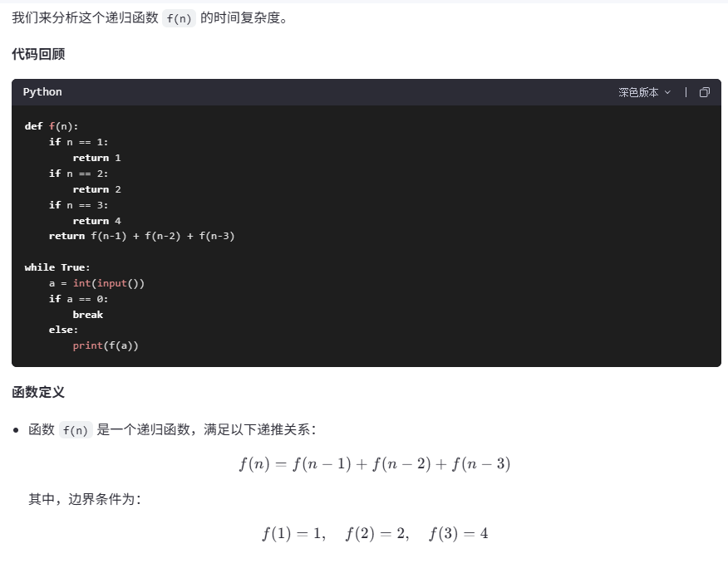This screenshot has height=568, width=728.
Task: Click the recurrence formula f(n) = f(n−1)+f(n−2)+f(n−3)
Action: [x=375, y=463]
